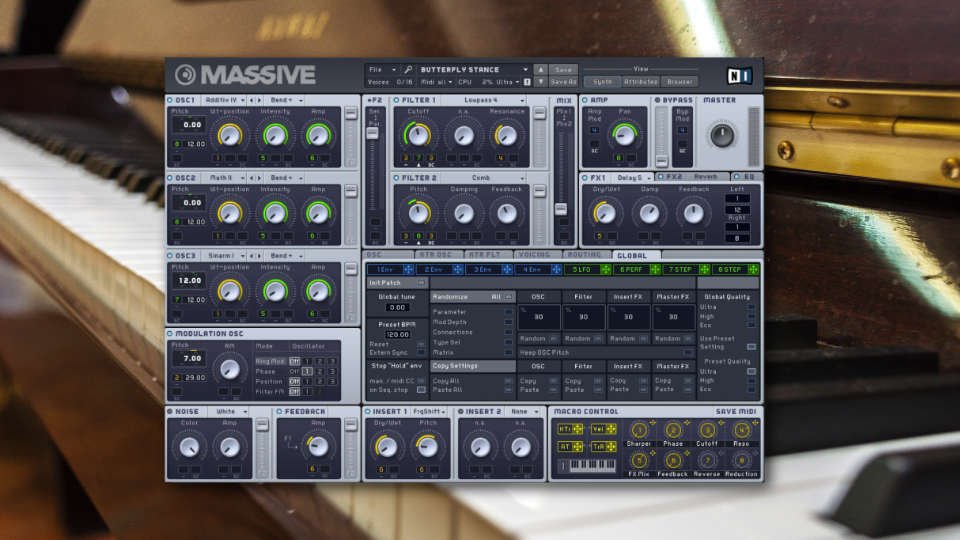Click the 1 Env modulation handle cross icon

(408, 269)
